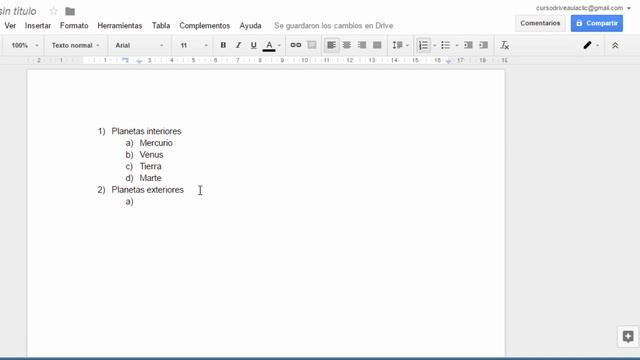Screen dimensions: 640x360
Task: Open bulleted list style dropdown arrow
Action: click(457, 45)
